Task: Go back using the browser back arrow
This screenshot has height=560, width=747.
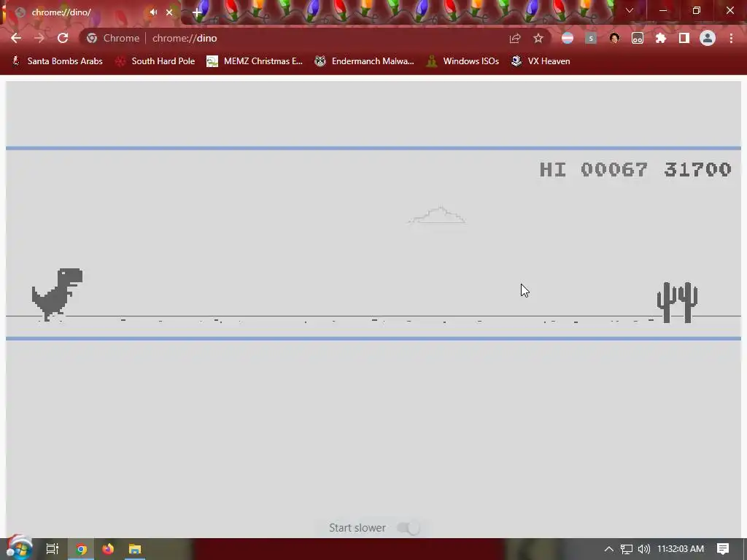Action: 16,38
